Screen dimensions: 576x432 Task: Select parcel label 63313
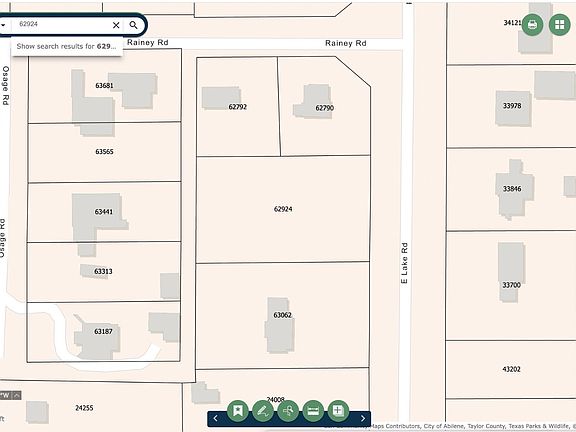point(103,271)
